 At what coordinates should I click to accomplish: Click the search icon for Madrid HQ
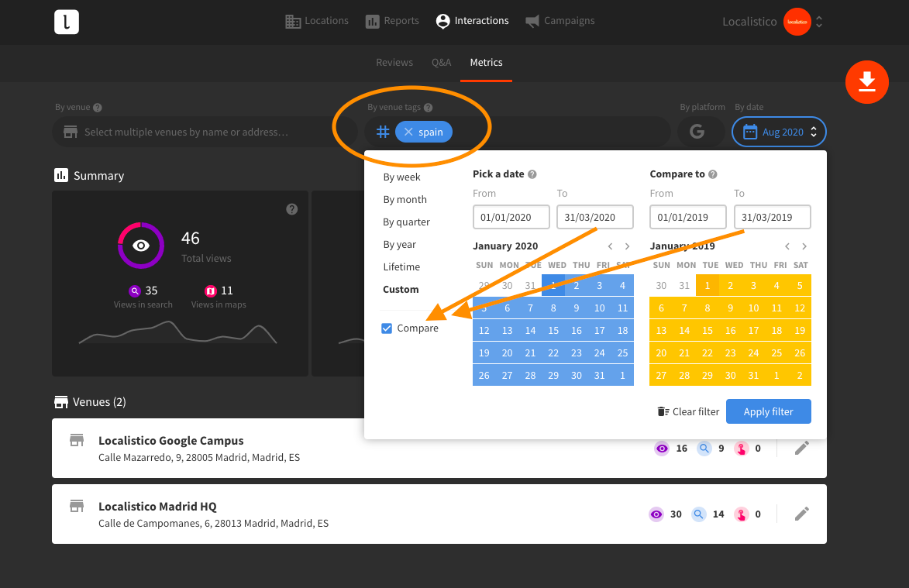click(698, 514)
